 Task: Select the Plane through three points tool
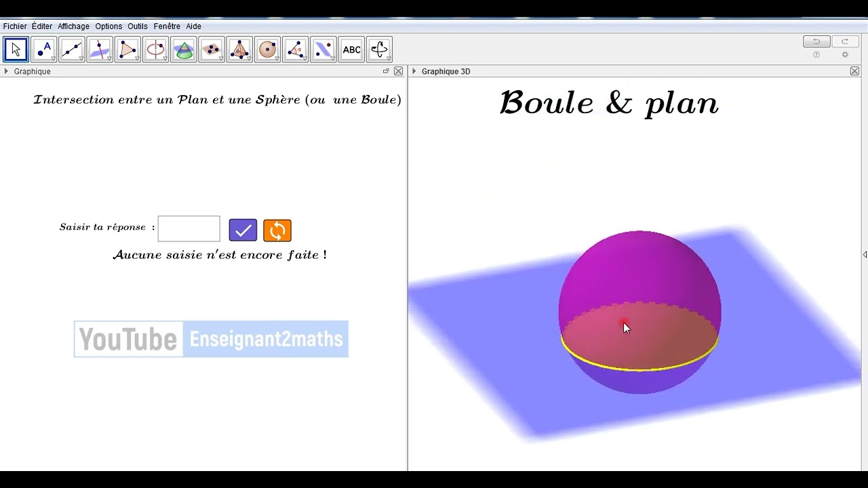click(x=212, y=49)
